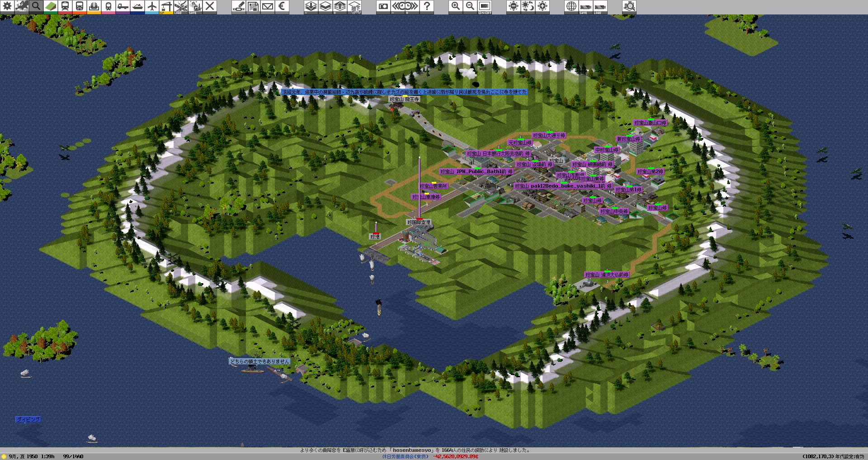Click the fireworks LOAD toolbar icon
The height and width of the screenshot is (460, 868).
pos(181,7)
